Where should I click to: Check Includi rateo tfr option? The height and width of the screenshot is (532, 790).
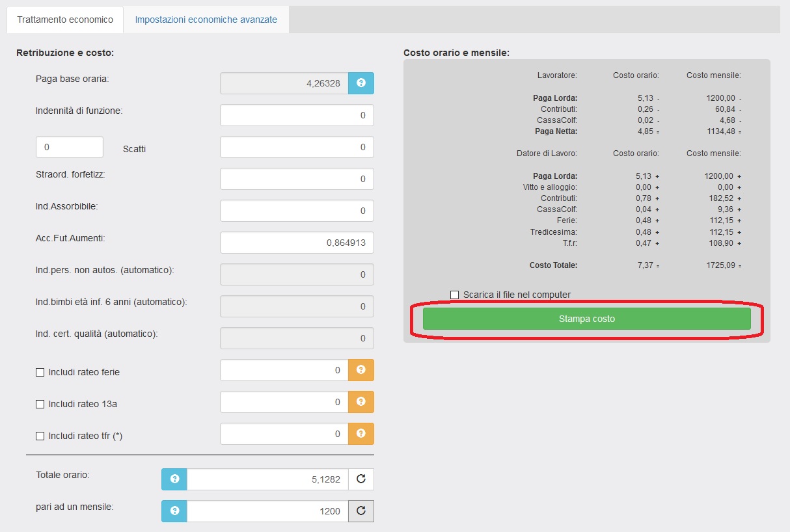[40, 436]
